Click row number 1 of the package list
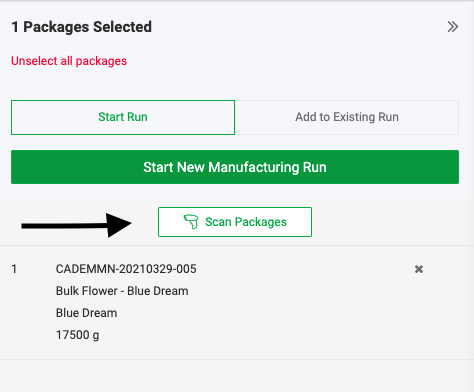 click(14, 269)
